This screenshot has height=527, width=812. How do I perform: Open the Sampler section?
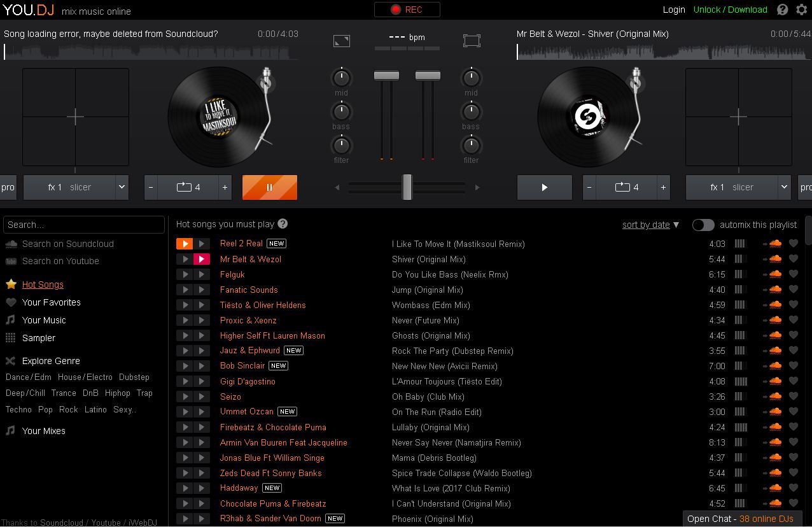point(38,338)
